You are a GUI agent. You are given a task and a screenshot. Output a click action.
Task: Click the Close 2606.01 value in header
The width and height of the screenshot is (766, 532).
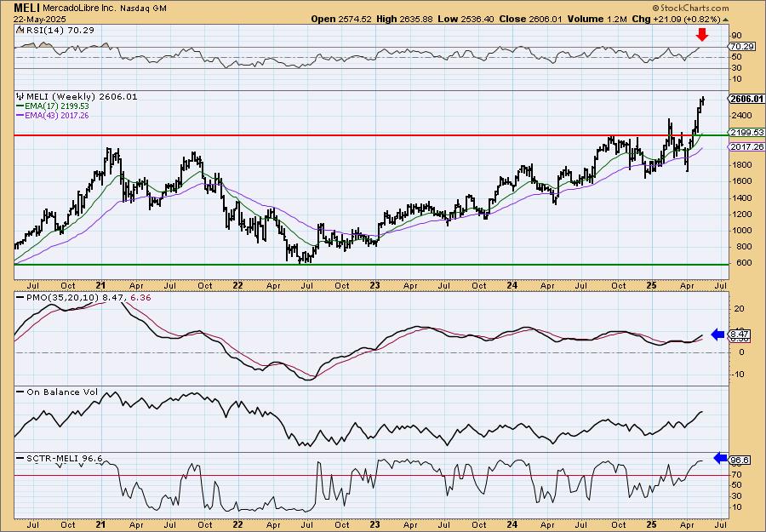click(529, 19)
